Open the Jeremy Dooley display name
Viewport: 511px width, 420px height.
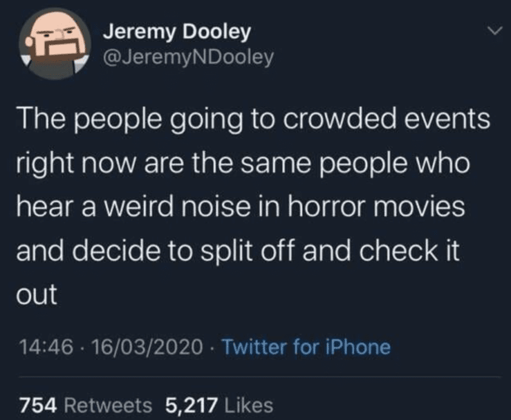click(x=177, y=33)
